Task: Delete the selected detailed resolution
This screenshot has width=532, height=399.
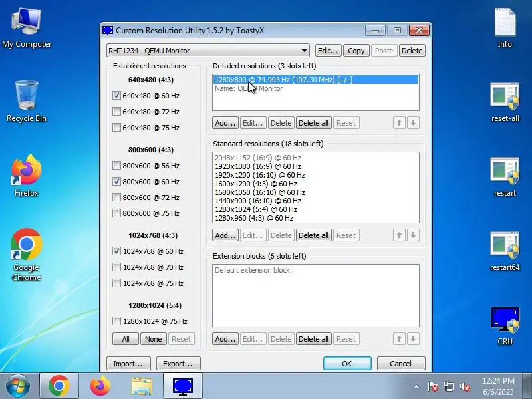Action: pyautogui.click(x=281, y=123)
